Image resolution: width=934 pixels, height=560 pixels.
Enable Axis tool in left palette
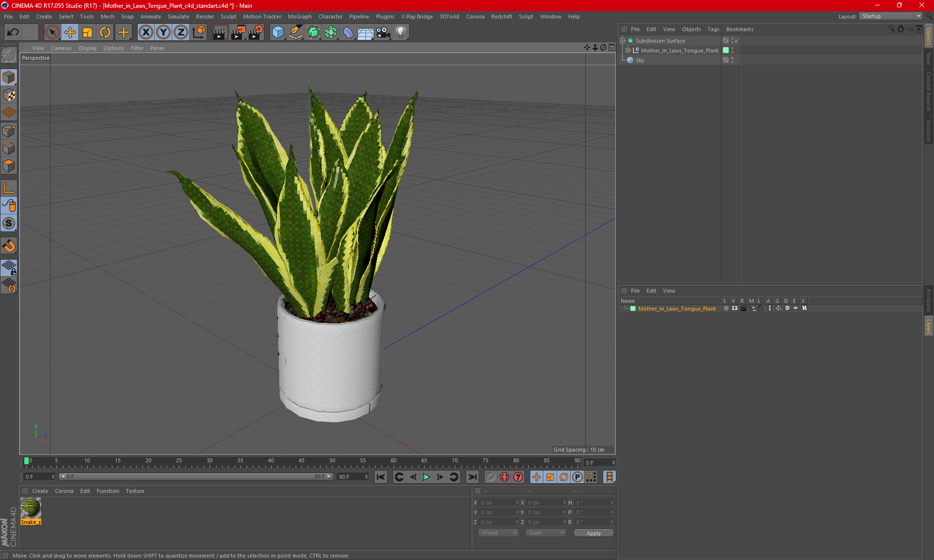9,188
